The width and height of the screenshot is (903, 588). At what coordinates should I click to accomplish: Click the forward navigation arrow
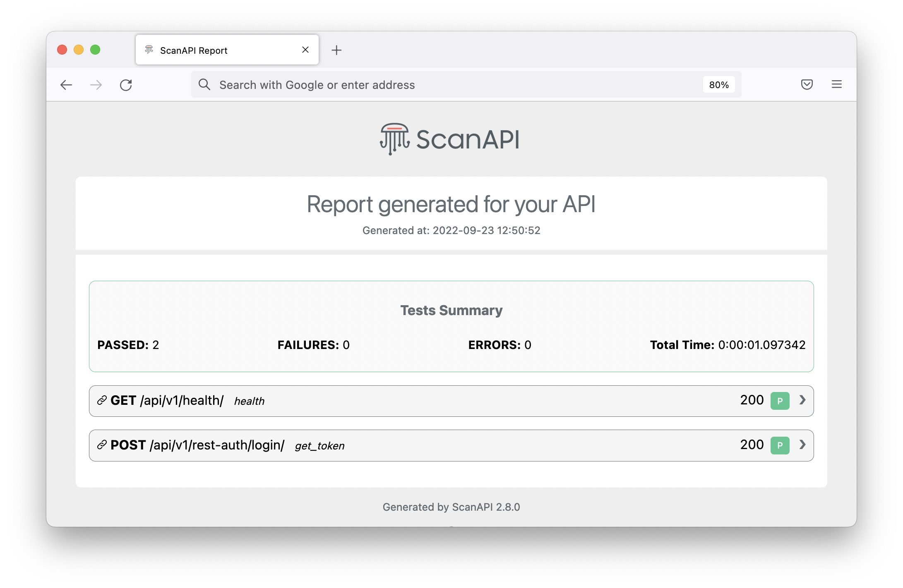(x=96, y=85)
